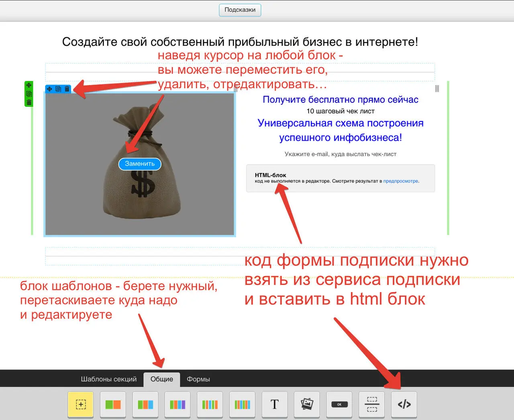
Task: Select the blue move icon on image block
Action: pyautogui.click(x=49, y=89)
